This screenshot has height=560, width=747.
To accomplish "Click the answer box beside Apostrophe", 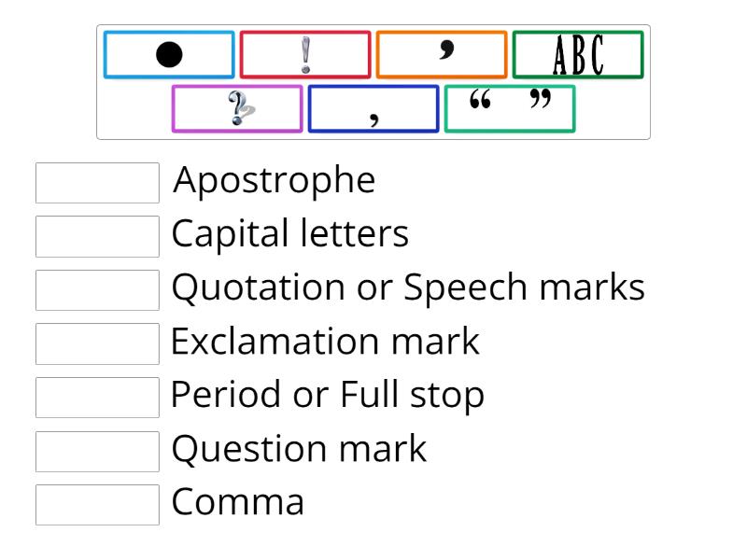I will click(x=97, y=183).
